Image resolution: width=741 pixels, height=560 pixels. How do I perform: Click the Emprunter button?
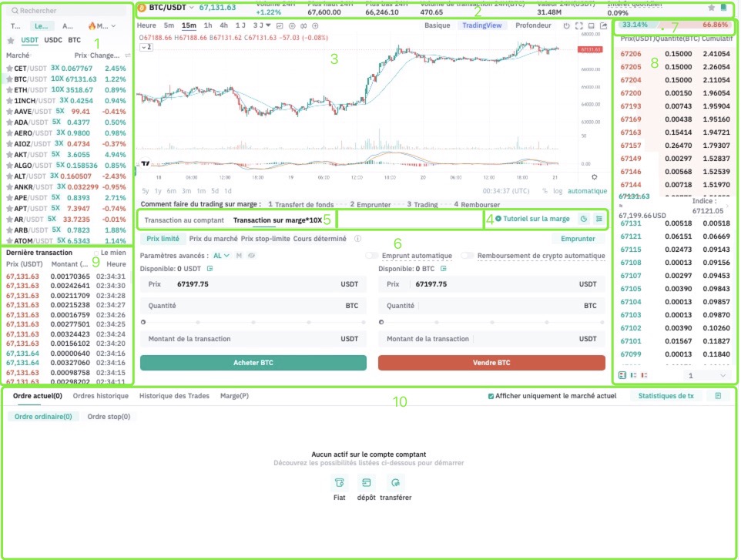[x=578, y=239]
